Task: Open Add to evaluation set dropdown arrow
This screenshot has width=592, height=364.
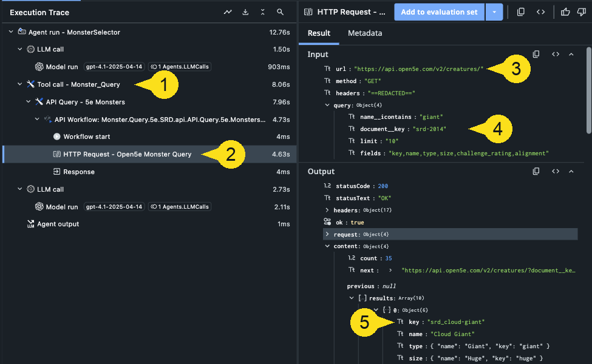Action: (x=494, y=12)
